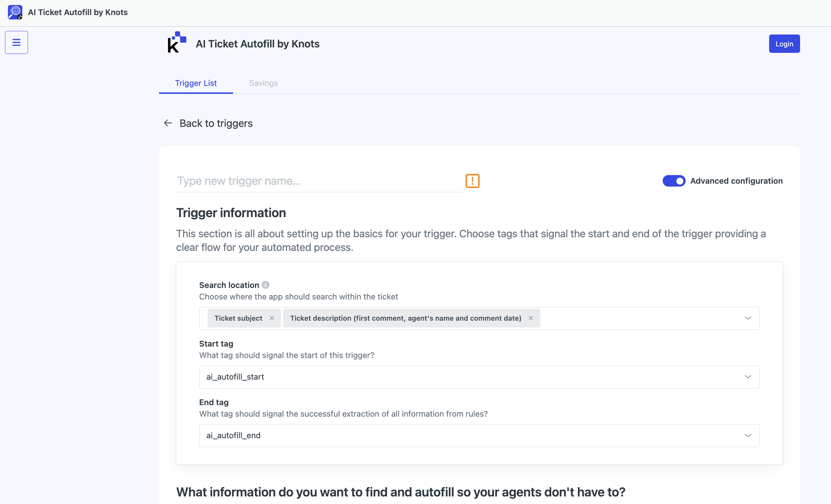The image size is (831, 504).
Task: Click the AI Ticket Autofill header title
Action: (258, 44)
